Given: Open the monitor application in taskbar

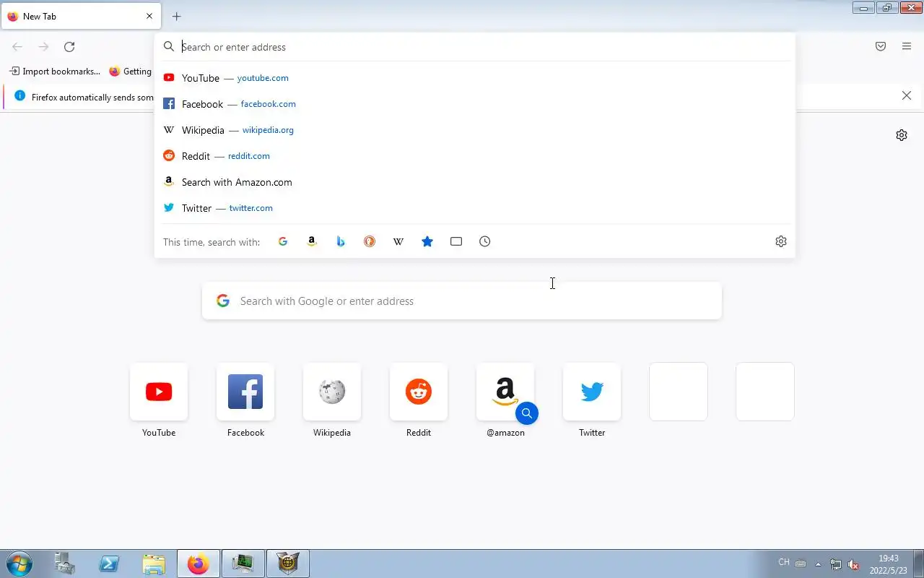Looking at the screenshot, I should 243,564.
